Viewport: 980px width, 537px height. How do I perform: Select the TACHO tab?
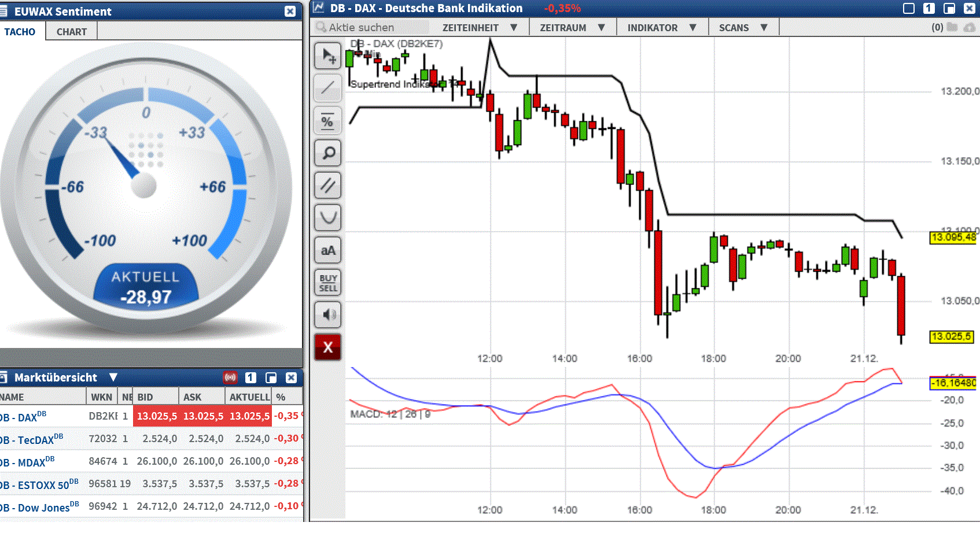pyautogui.click(x=21, y=31)
